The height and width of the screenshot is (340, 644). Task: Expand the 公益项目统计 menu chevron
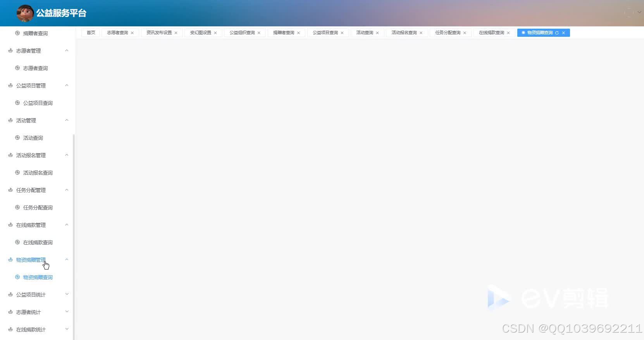(x=67, y=294)
